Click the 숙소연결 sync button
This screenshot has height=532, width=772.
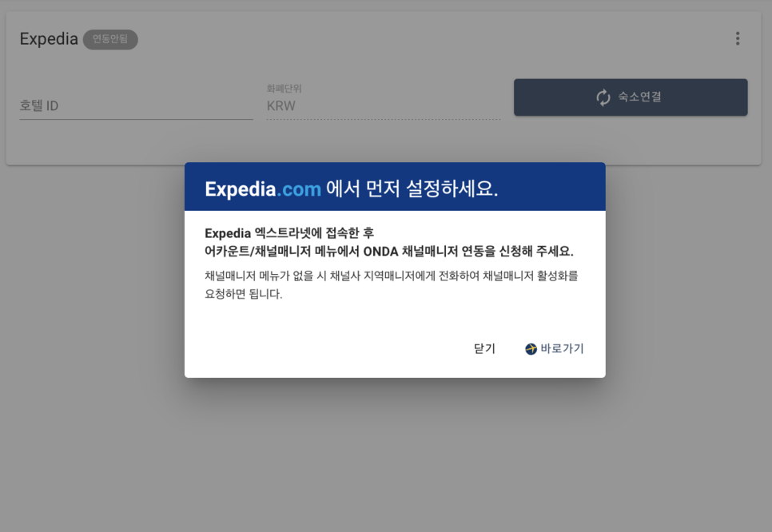coord(631,97)
